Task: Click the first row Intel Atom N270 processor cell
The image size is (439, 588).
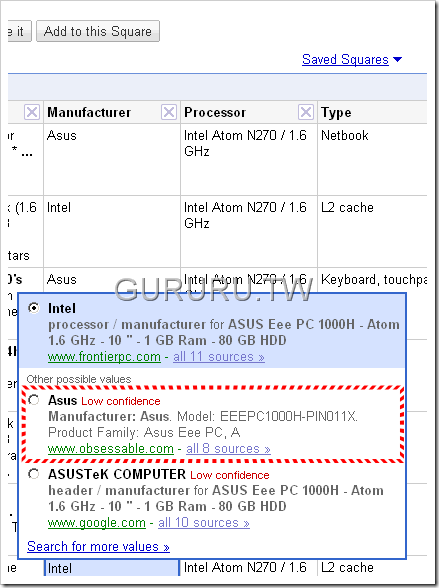Action: point(249,159)
